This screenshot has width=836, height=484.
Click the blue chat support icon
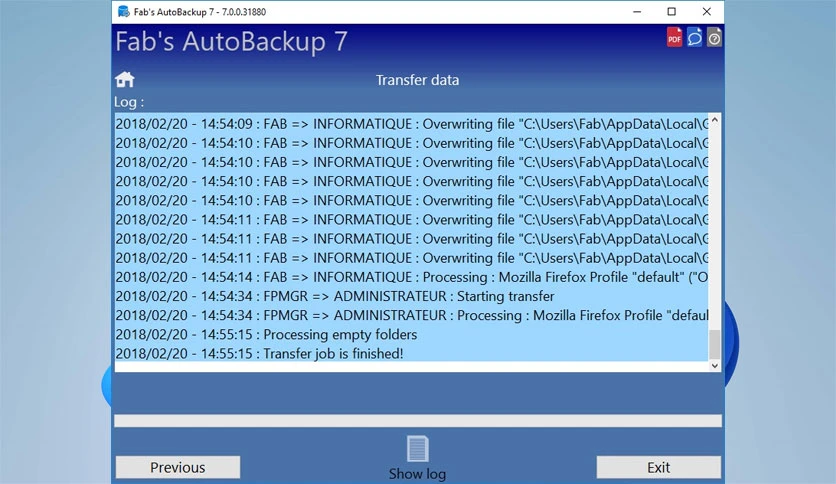[x=694, y=37]
